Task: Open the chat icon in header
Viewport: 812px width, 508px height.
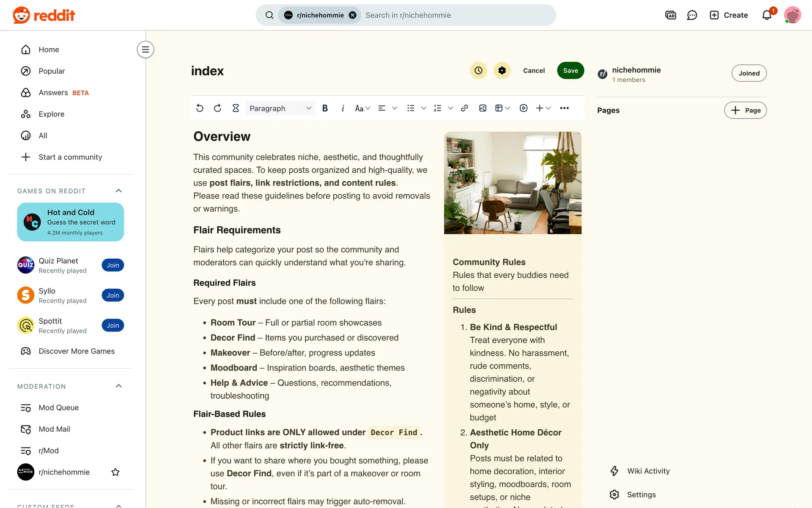Action: point(692,15)
